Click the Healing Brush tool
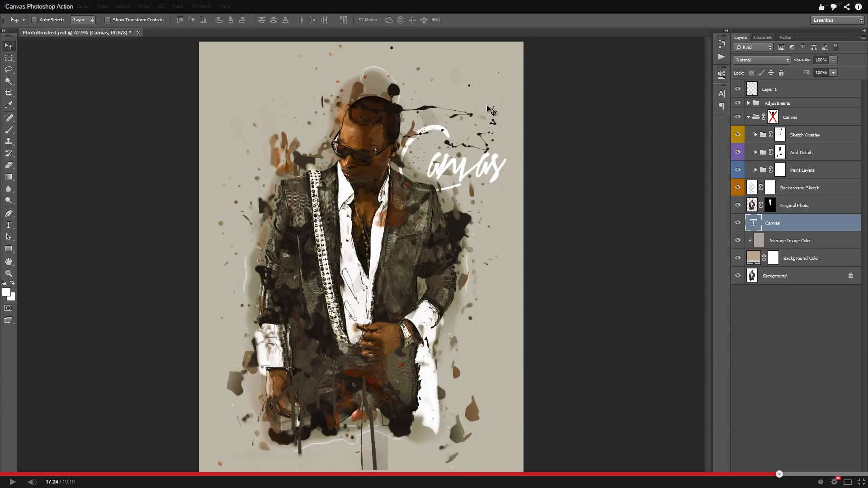This screenshot has height=488, width=868. 8,118
